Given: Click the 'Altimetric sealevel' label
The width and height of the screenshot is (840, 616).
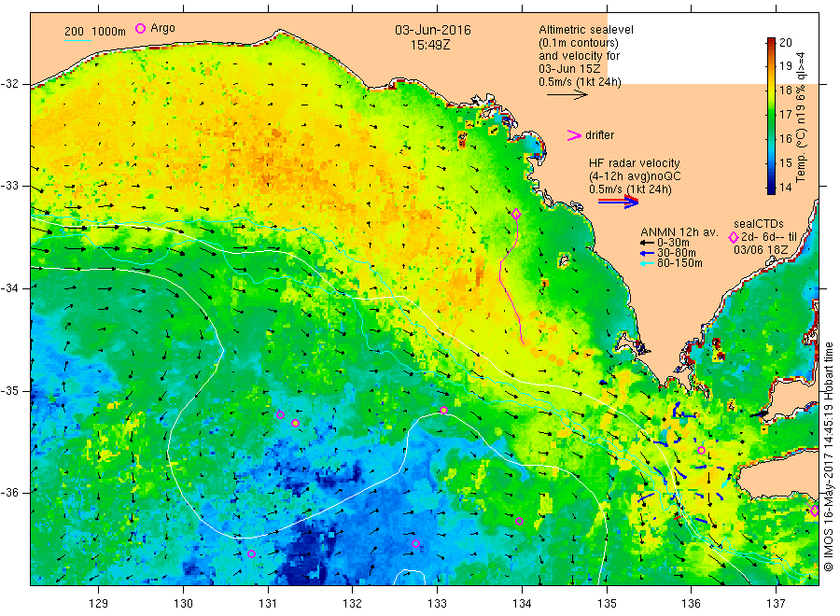Looking at the screenshot, I should pos(586,30).
